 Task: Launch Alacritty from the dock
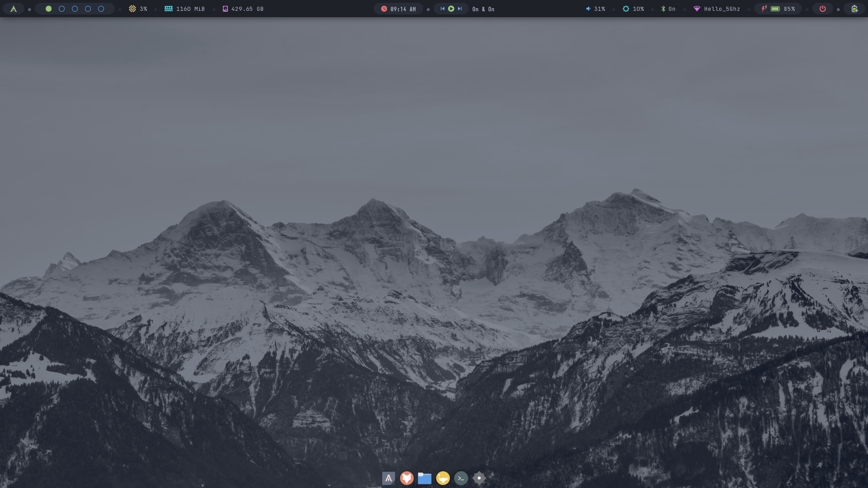(388, 478)
